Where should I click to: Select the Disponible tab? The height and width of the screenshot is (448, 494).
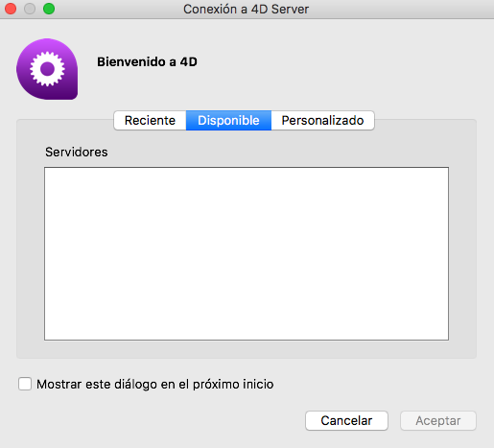[228, 121]
